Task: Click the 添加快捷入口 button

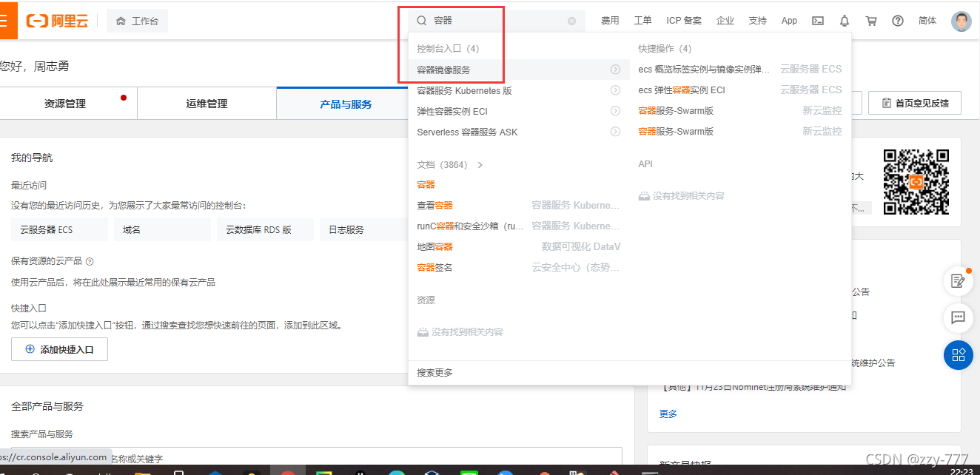Action: coord(59,349)
